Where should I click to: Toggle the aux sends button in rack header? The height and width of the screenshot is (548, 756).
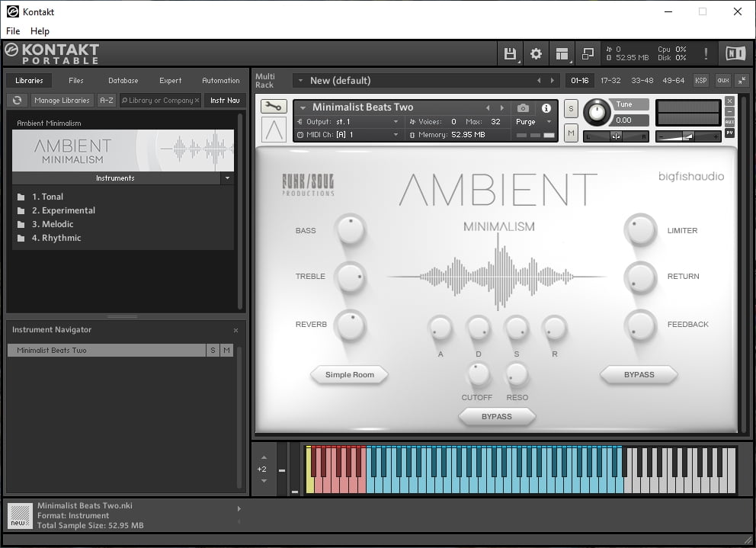[722, 81]
